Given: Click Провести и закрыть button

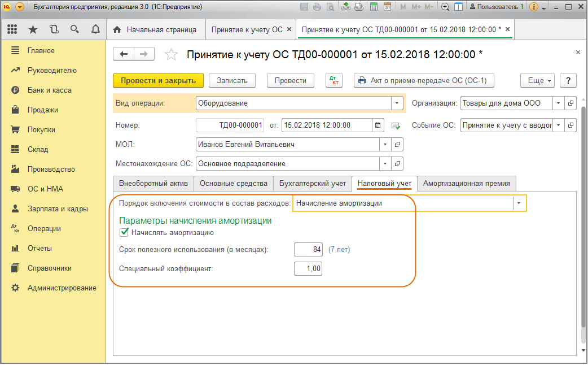Looking at the screenshot, I should pyautogui.click(x=158, y=80).
